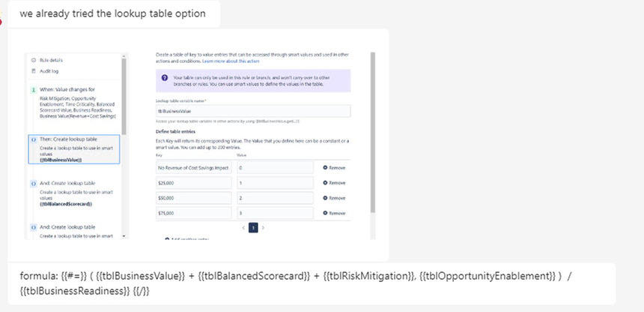Remove the 'No Revenue of Cost Savings Impact' entry

pos(334,168)
